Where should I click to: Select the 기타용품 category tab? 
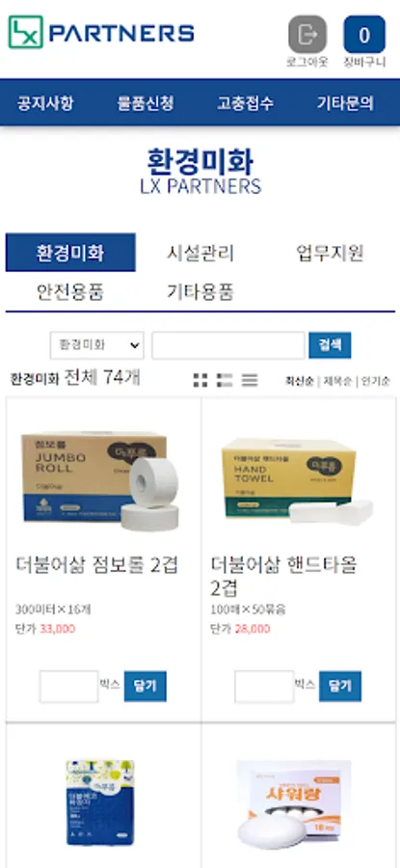coord(200,291)
